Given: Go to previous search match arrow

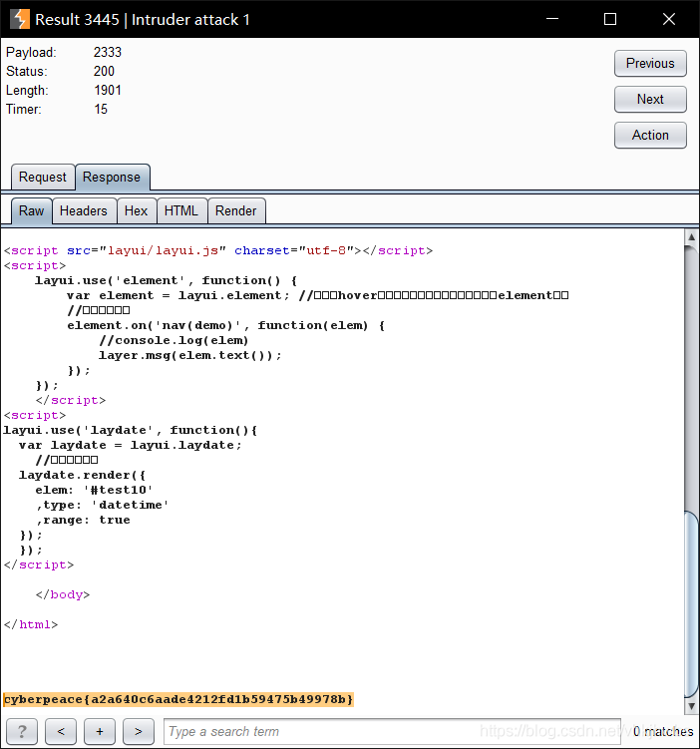Looking at the screenshot, I should pos(61,731).
